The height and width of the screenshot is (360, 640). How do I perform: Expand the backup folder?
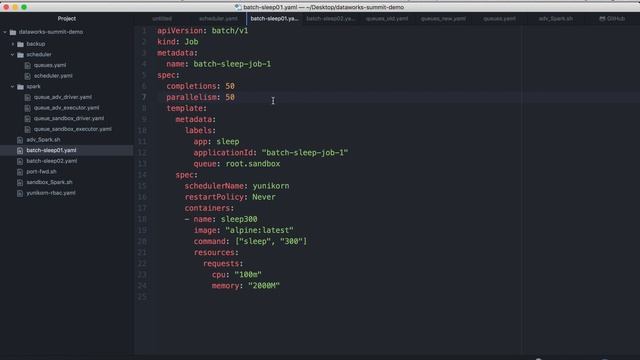tap(13, 44)
